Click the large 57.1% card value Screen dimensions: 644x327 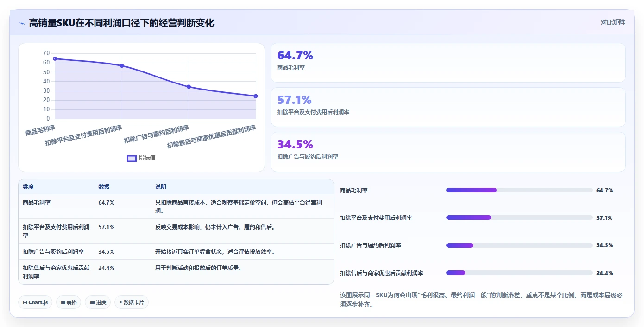pyautogui.click(x=294, y=100)
